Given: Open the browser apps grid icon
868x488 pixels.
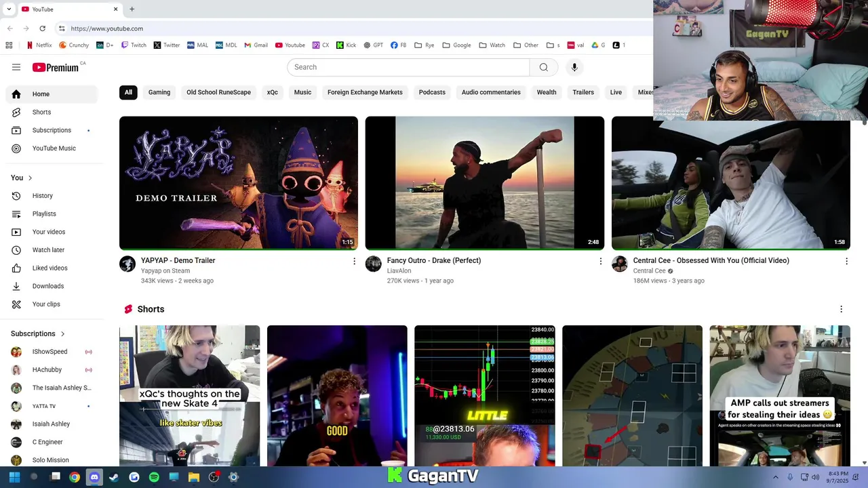Looking at the screenshot, I should pos(9,45).
